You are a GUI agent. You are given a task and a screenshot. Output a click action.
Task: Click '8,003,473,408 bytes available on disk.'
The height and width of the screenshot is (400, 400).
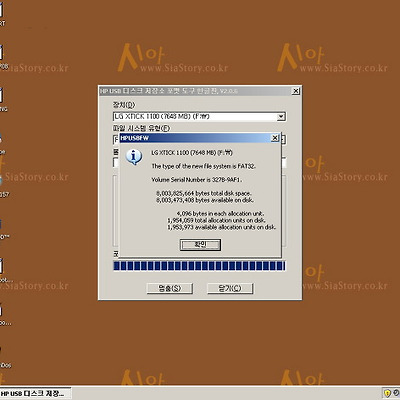coord(205,200)
